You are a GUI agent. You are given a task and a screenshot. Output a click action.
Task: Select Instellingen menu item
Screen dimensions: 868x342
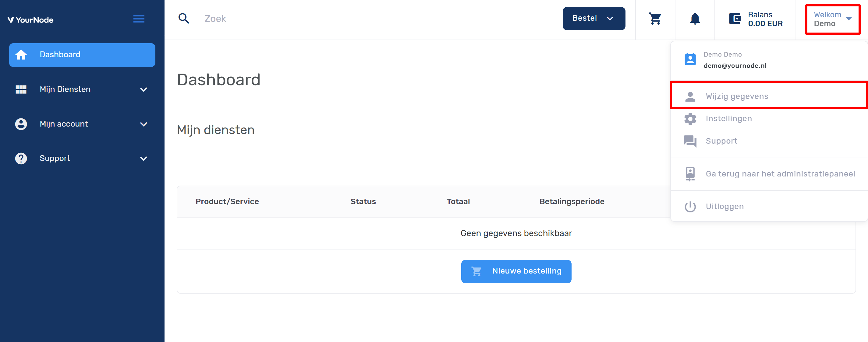[769, 119]
